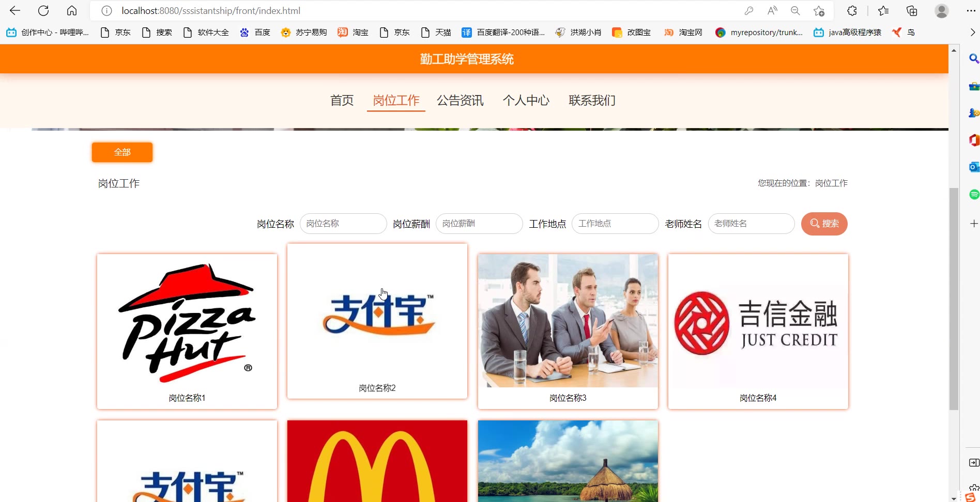Screen dimensions: 980x502
Task: Open the business meeting card 岗位名称3
Action: [x=568, y=331]
